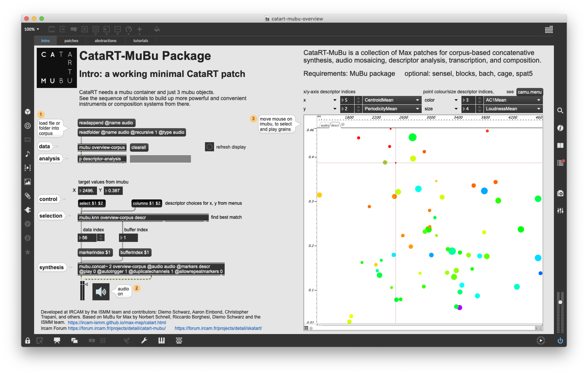
Task: Click the paint bucket icon in top toolbar
Action: tap(157, 29)
